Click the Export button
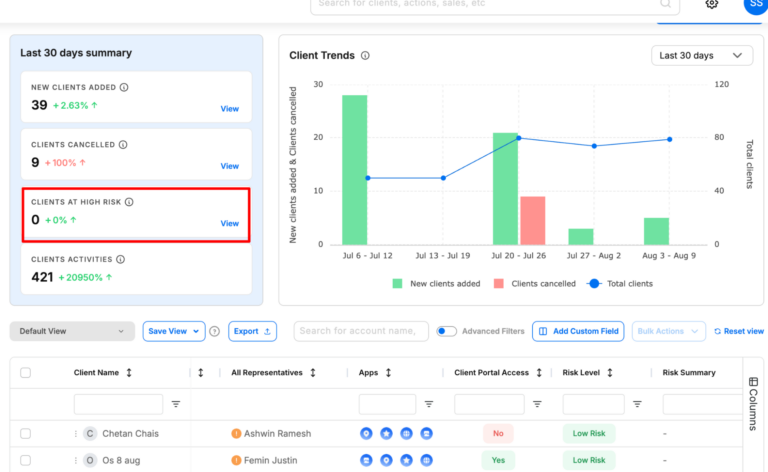The height and width of the screenshot is (472, 768). (x=252, y=331)
